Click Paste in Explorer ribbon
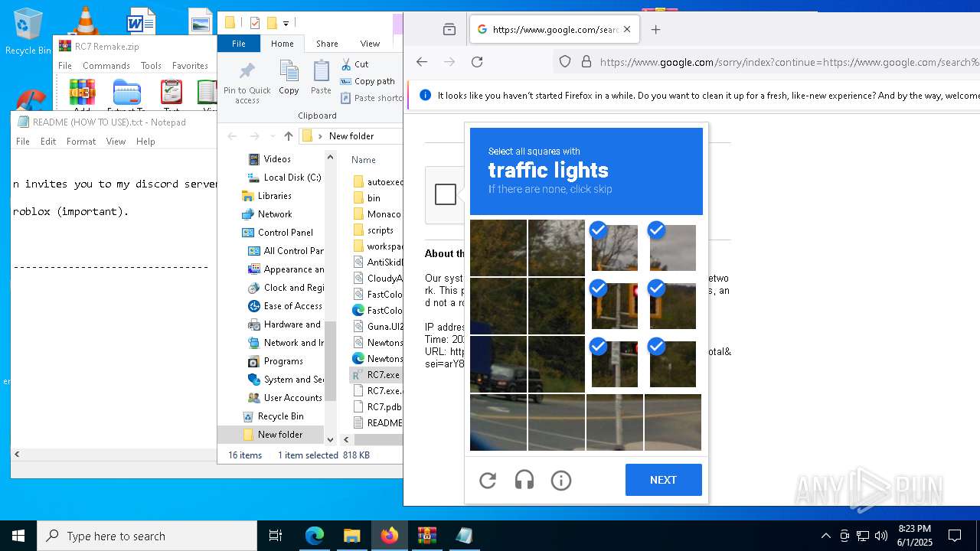 click(x=321, y=79)
